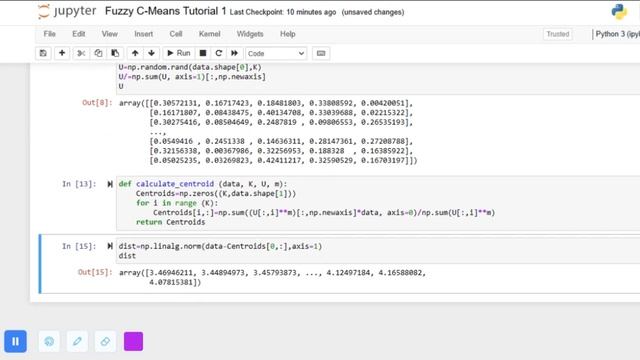The image size is (640, 360).
Task: Click the Python 3 kernel indicator
Action: pos(617,34)
